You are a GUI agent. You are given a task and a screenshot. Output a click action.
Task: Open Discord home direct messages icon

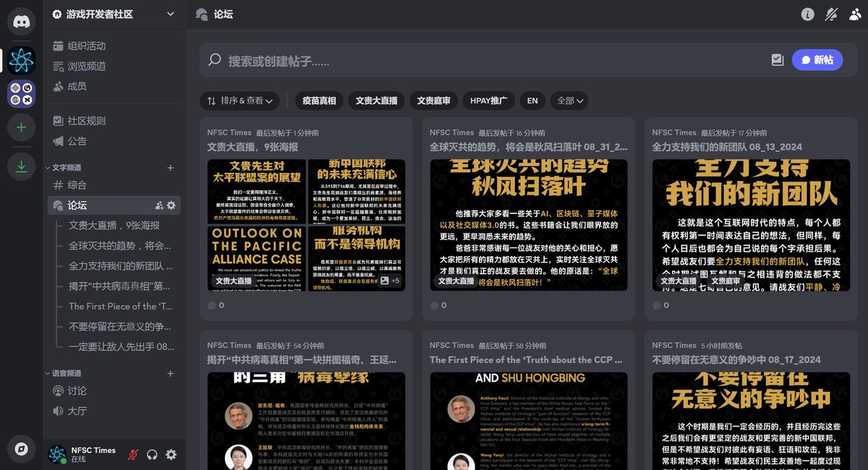pyautogui.click(x=22, y=22)
